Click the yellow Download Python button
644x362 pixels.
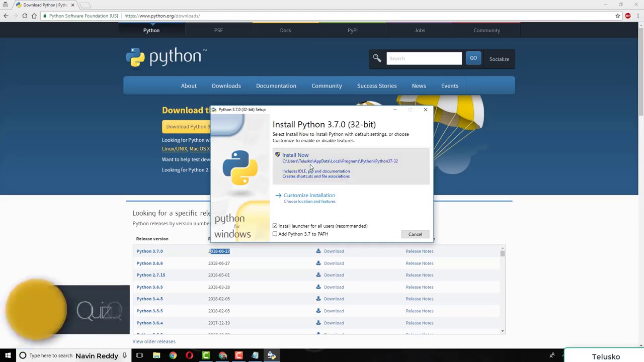click(187, 127)
